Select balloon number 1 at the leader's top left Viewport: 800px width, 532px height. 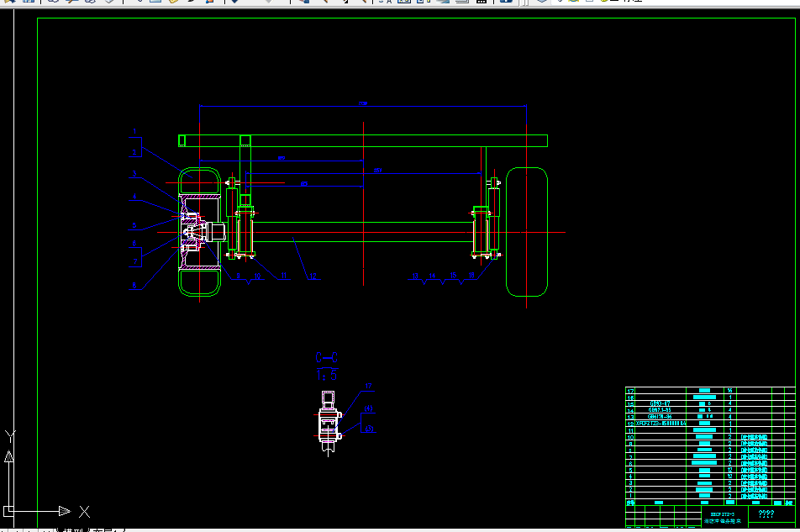pos(134,131)
